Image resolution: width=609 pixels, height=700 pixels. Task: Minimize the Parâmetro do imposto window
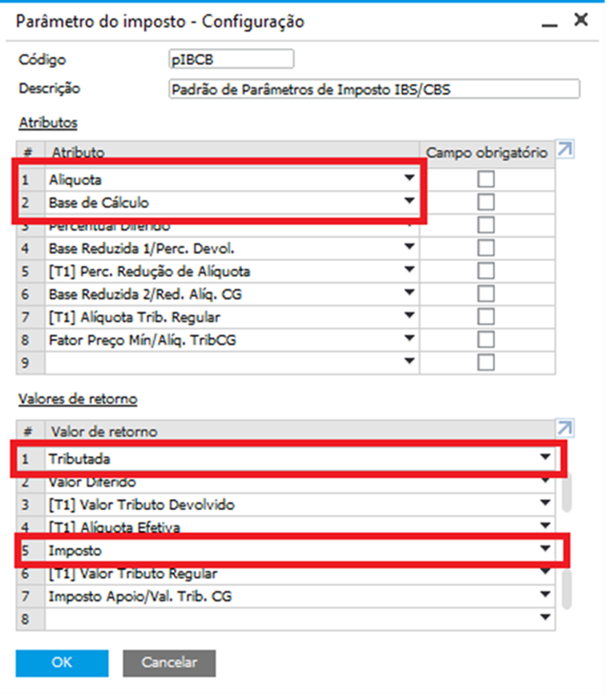click(x=549, y=23)
